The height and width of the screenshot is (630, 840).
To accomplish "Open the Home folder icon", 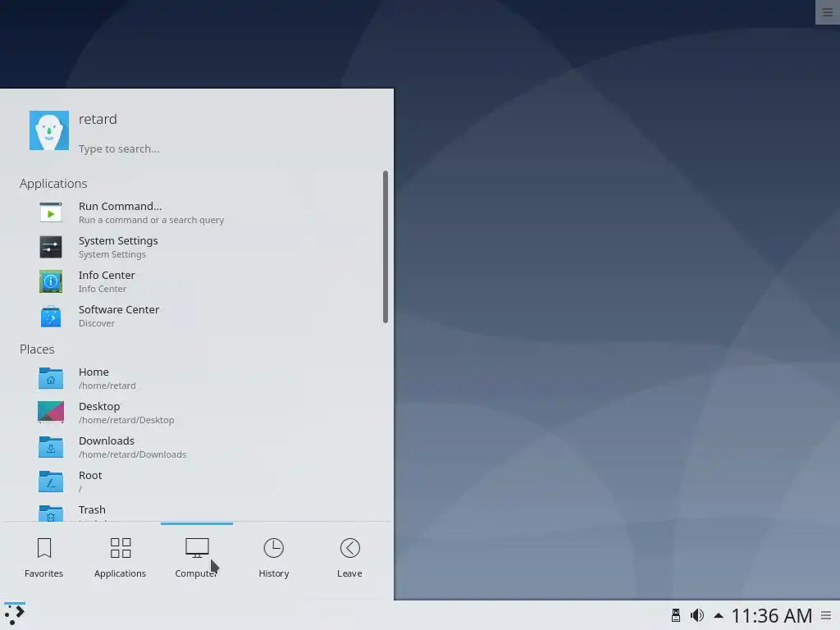I will point(51,378).
